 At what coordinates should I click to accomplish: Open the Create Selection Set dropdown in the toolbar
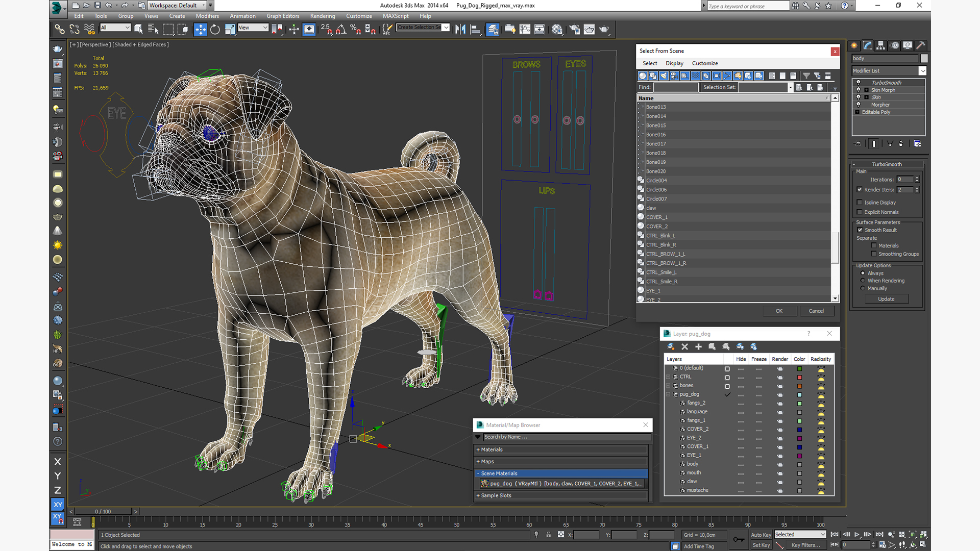446,28
